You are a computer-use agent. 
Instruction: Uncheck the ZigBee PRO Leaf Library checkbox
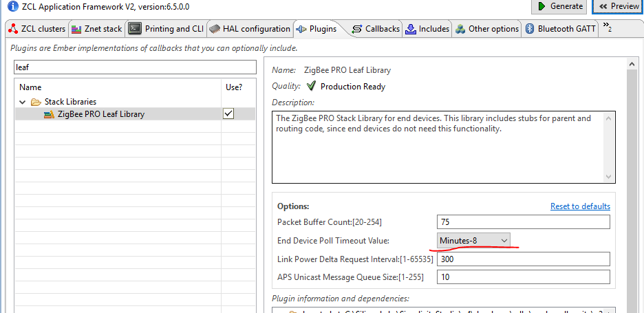click(228, 114)
